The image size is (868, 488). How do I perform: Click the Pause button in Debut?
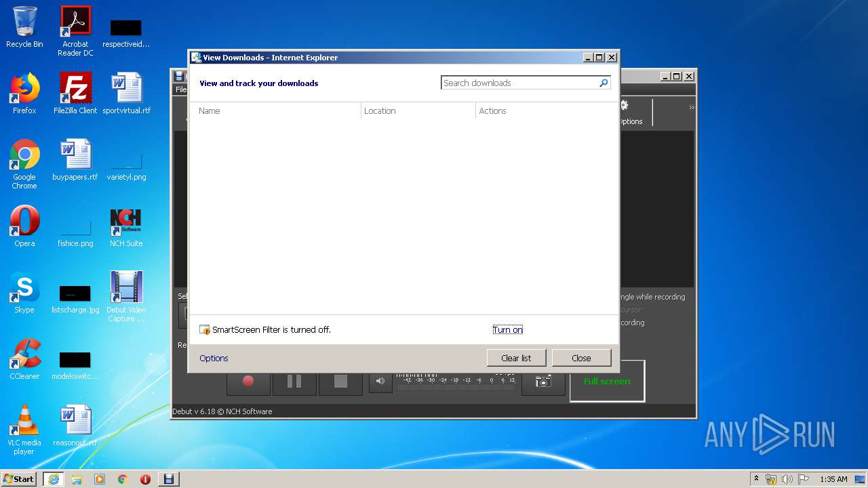[x=294, y=382]
